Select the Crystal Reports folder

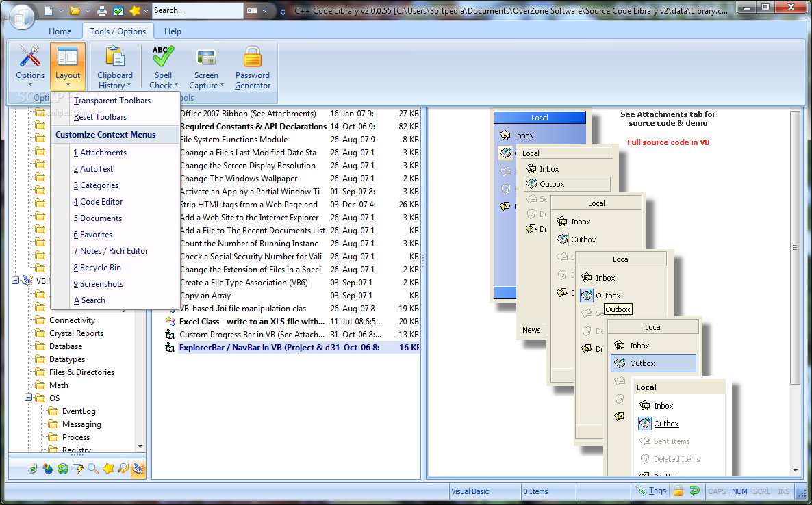click(76, 333)
